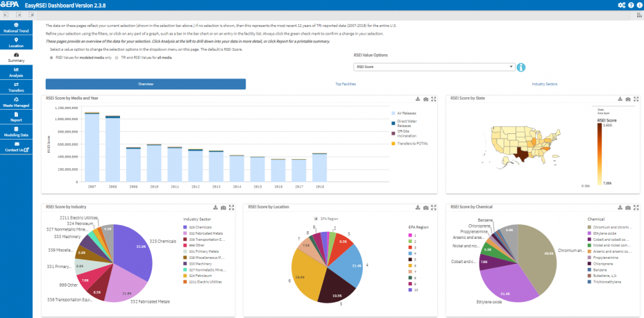Expand RSEI Score by State to fullscreen
644x318 pixels.
pyautogui.click(x=636, y=99)
